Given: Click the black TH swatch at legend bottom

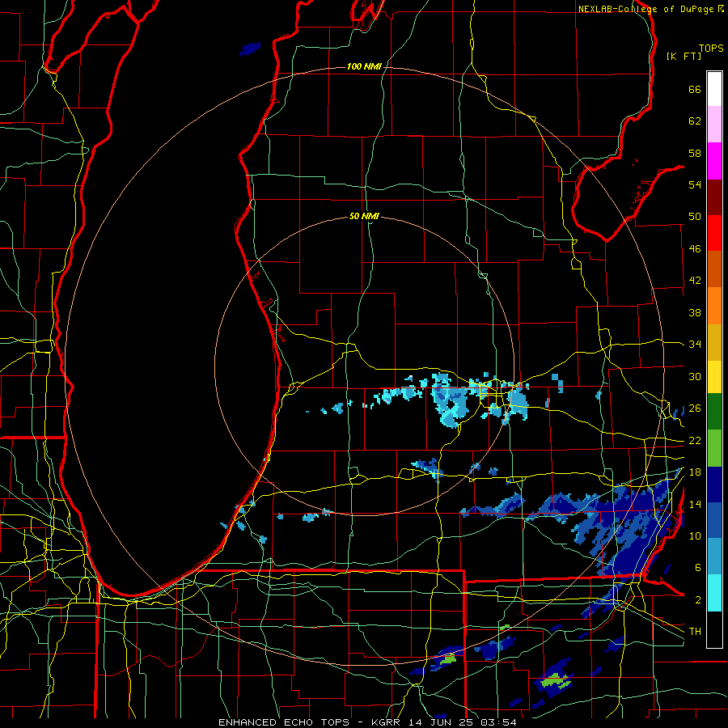Looking at the screenshot, I should pyautogui.click(x=714, y=629).
